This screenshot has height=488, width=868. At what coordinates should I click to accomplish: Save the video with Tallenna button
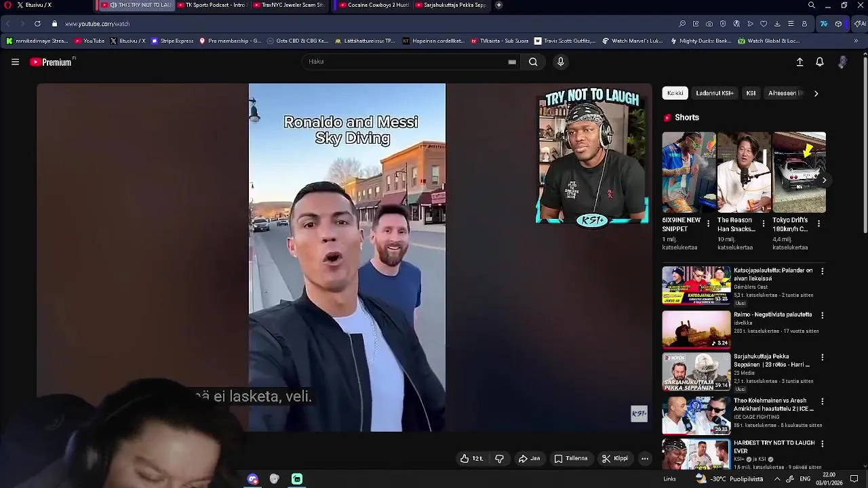coord(570,459)
